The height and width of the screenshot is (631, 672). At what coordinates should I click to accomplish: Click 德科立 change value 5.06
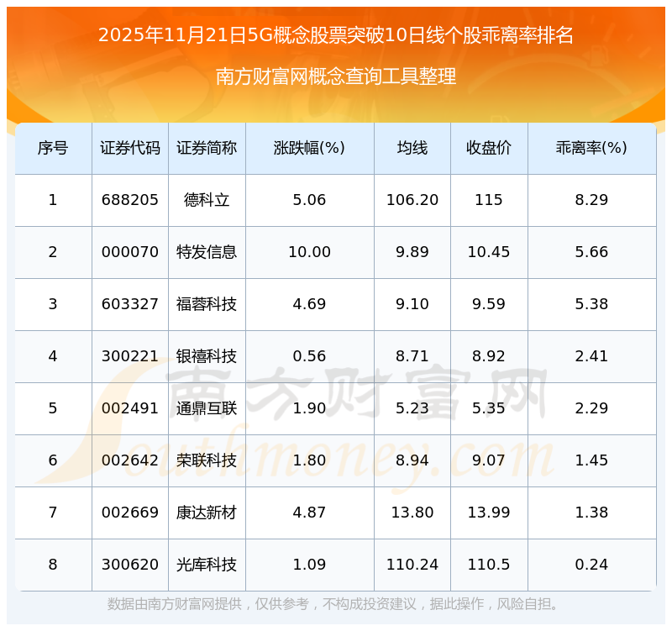[x=309, y=200]
